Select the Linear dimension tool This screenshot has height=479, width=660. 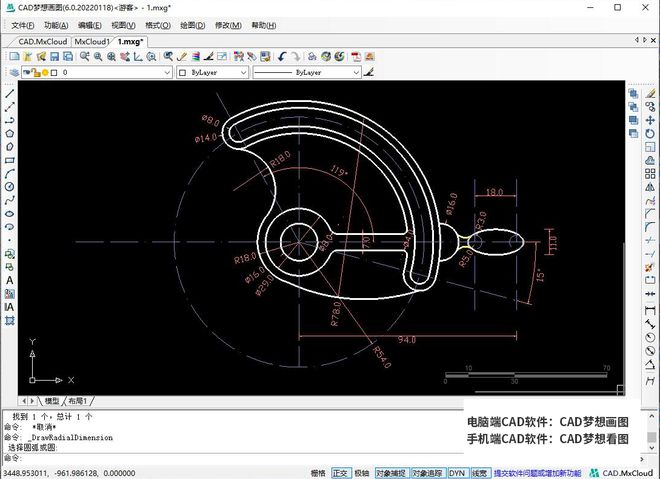pos(650,311)
